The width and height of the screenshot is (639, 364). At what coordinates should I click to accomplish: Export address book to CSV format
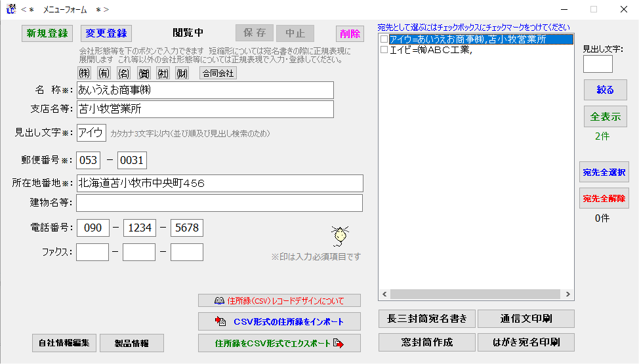point(279,343)
